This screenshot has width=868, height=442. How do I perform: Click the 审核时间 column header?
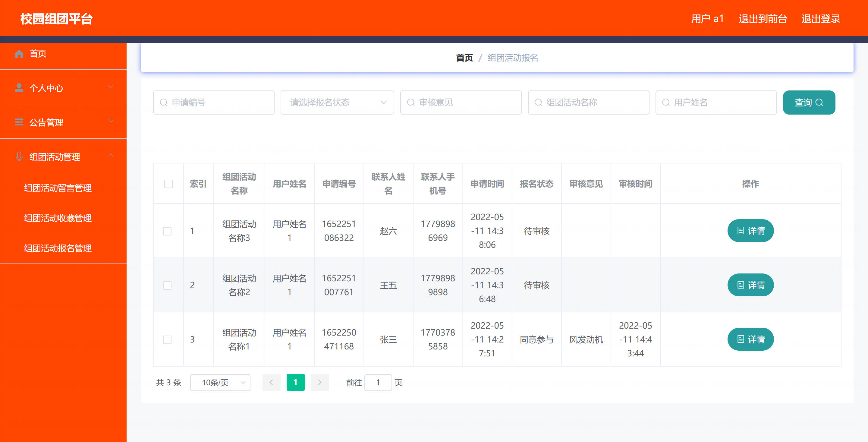635,184
